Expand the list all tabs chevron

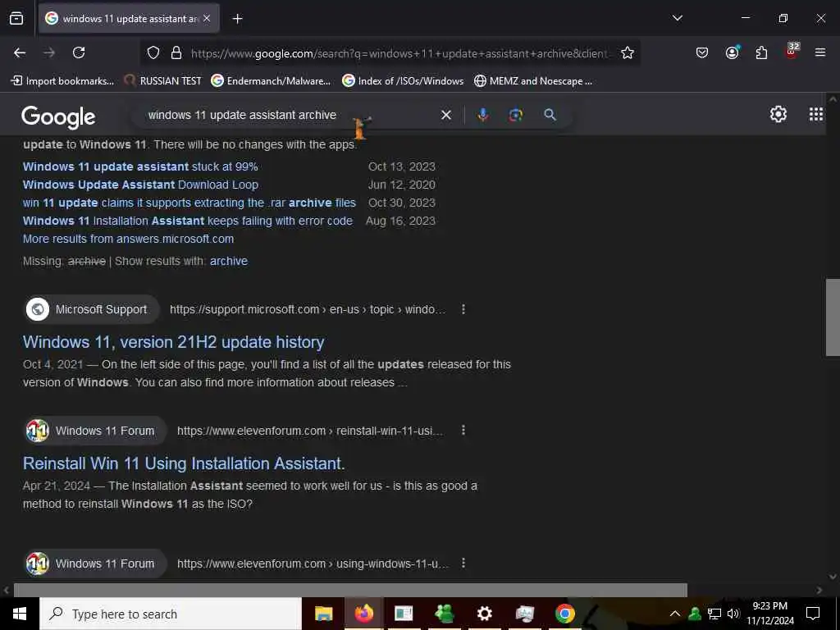coord(677,18)
